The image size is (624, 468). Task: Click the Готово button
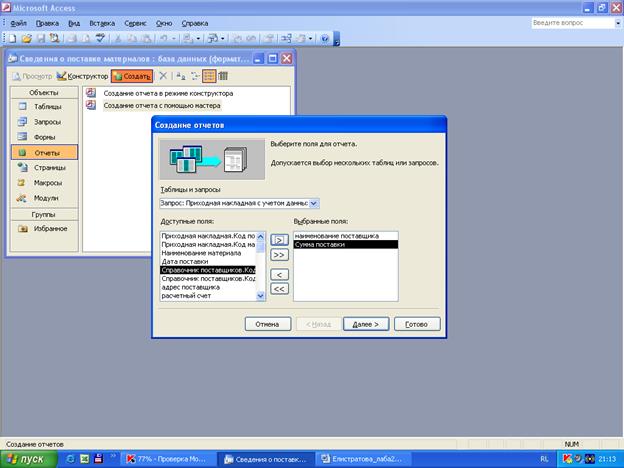pyautogui.click(x=417, y=324)
